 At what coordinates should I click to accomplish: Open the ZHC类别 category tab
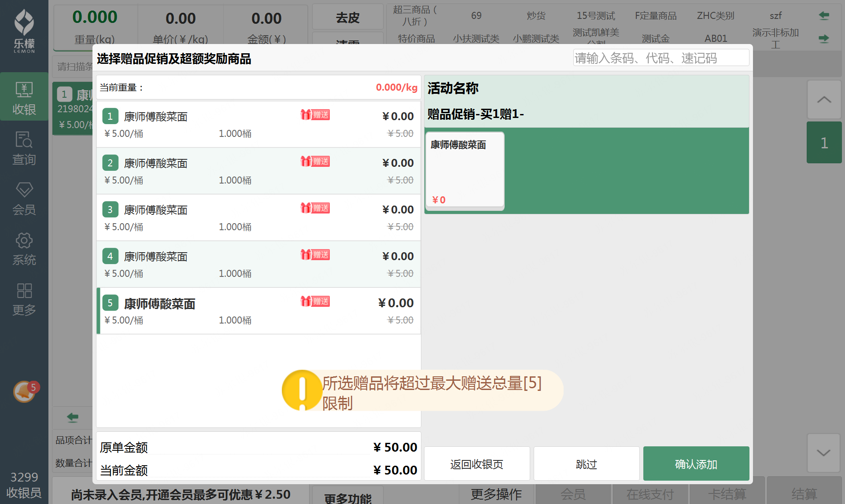(x=716, y=16)
